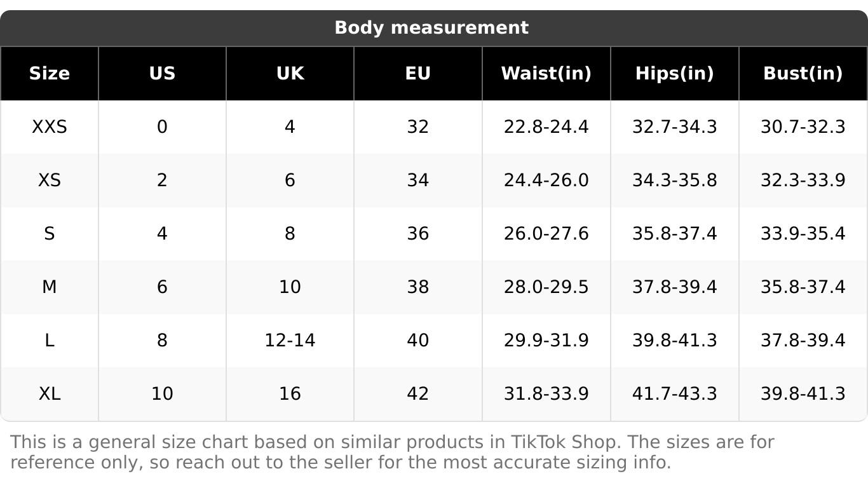
Task: Select waist range 26.0-27.6
Action: [x=546, y=234]
